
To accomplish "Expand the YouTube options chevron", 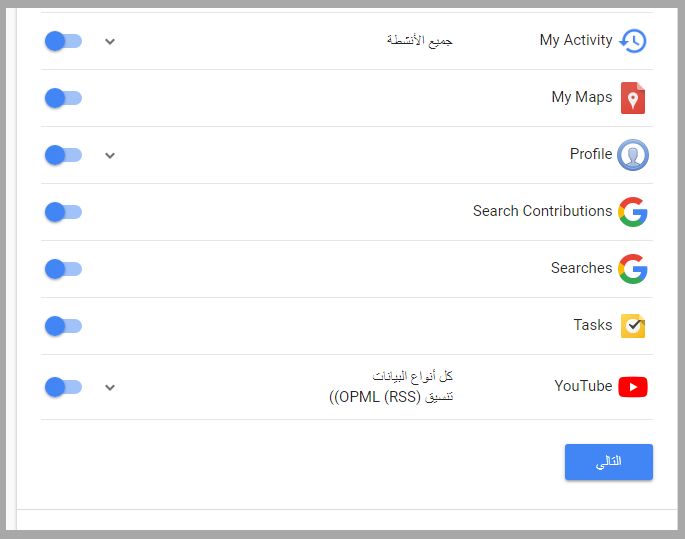I will click(110, 387).
